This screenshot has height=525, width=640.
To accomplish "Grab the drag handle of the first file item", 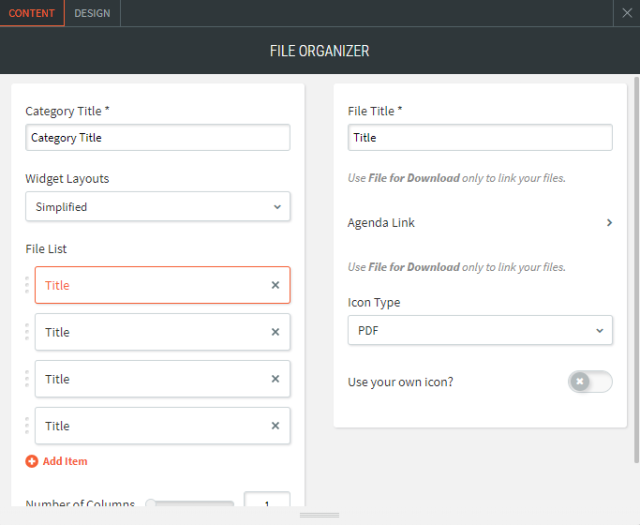I will point(27,285).
